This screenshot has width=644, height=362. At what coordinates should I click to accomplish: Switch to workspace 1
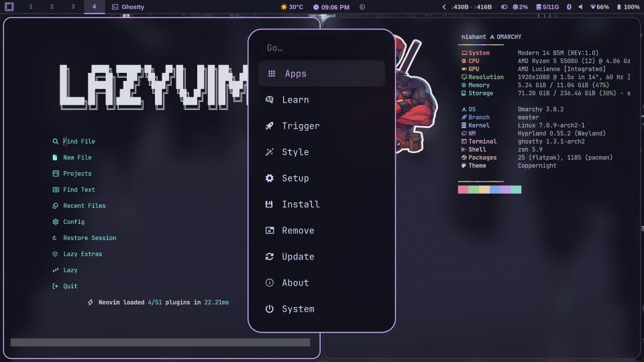[x=31, y=7]
